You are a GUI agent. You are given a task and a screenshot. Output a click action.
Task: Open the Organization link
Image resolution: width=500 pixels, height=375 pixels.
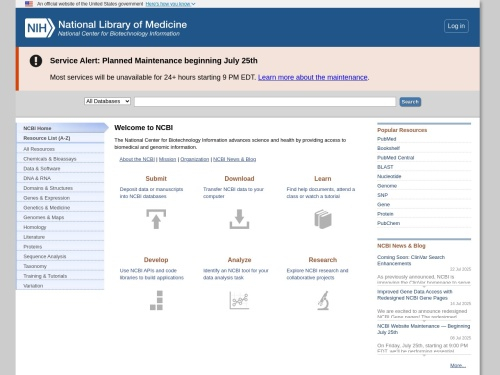point(195,159)
